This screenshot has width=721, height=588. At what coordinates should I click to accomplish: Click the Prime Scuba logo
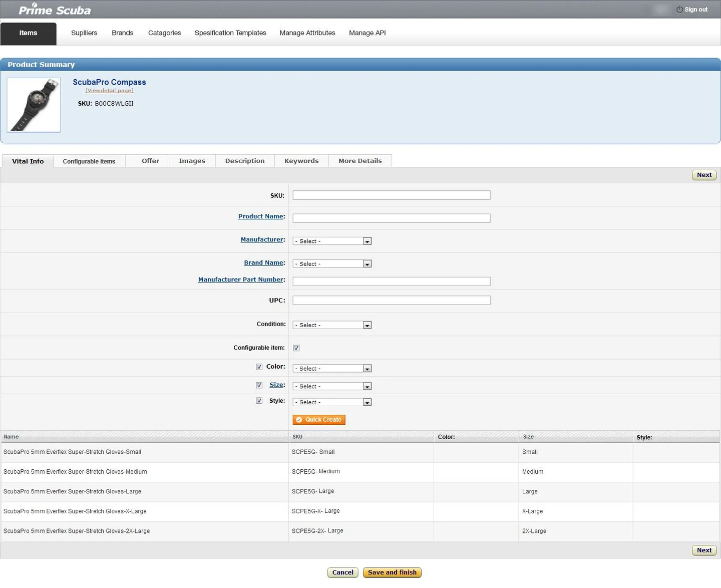[55, 10]
